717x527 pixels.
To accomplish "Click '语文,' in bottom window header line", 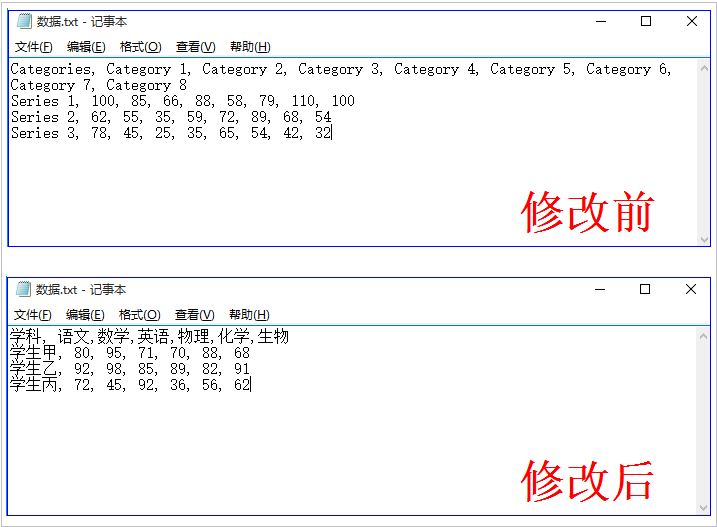I will click(76, 337).
